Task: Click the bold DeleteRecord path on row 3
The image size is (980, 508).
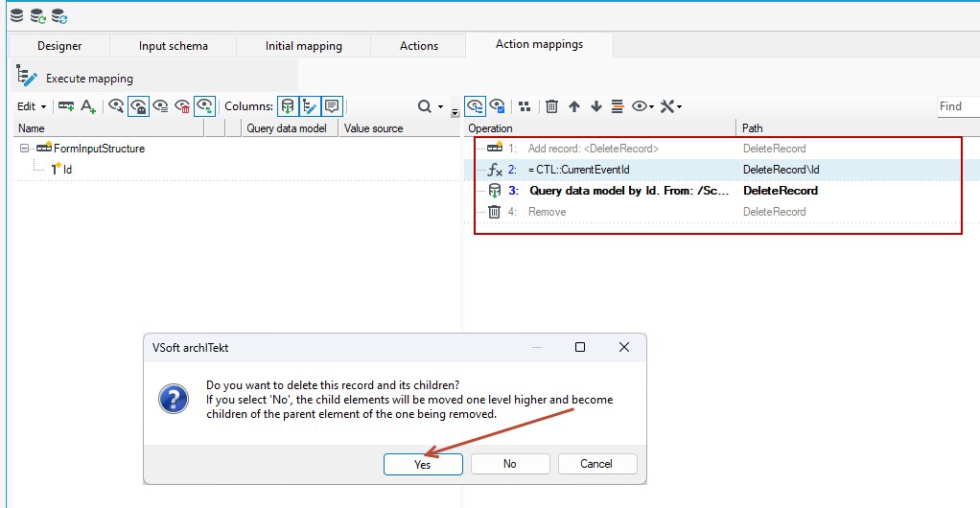Action: coord(781,191)
